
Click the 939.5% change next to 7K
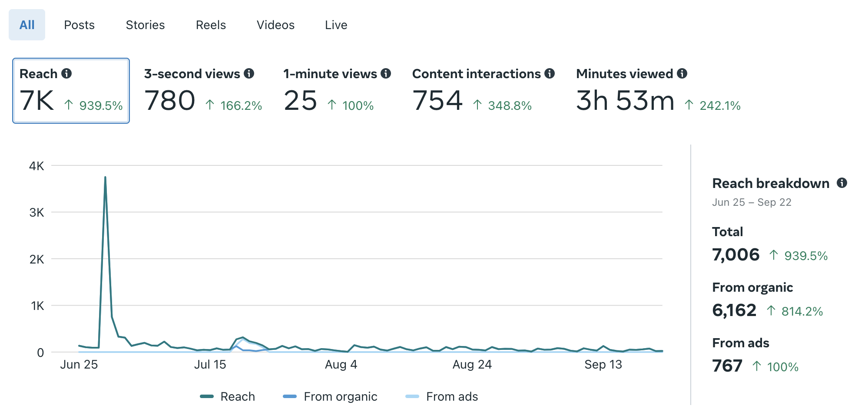tap(93, 105)
